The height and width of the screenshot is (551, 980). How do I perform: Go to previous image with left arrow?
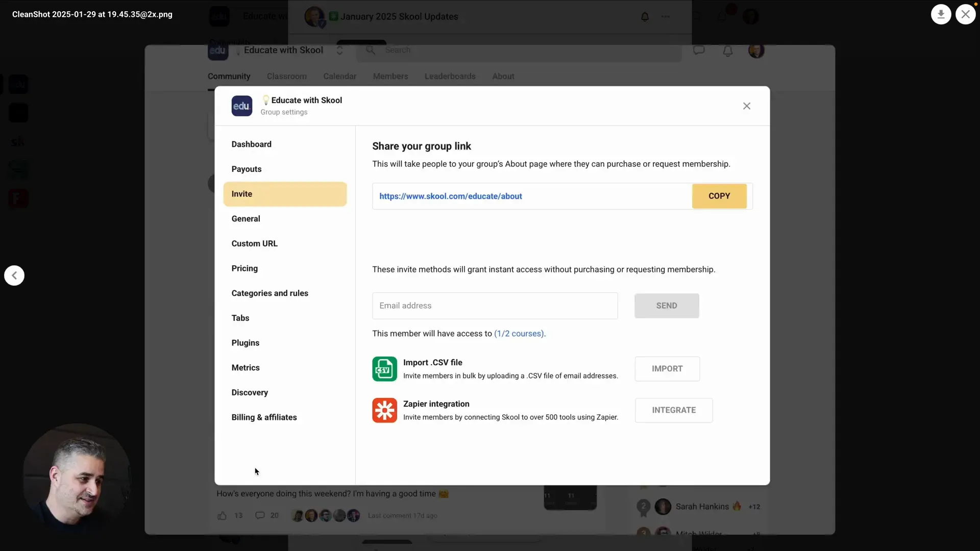(x=14, y=275)
